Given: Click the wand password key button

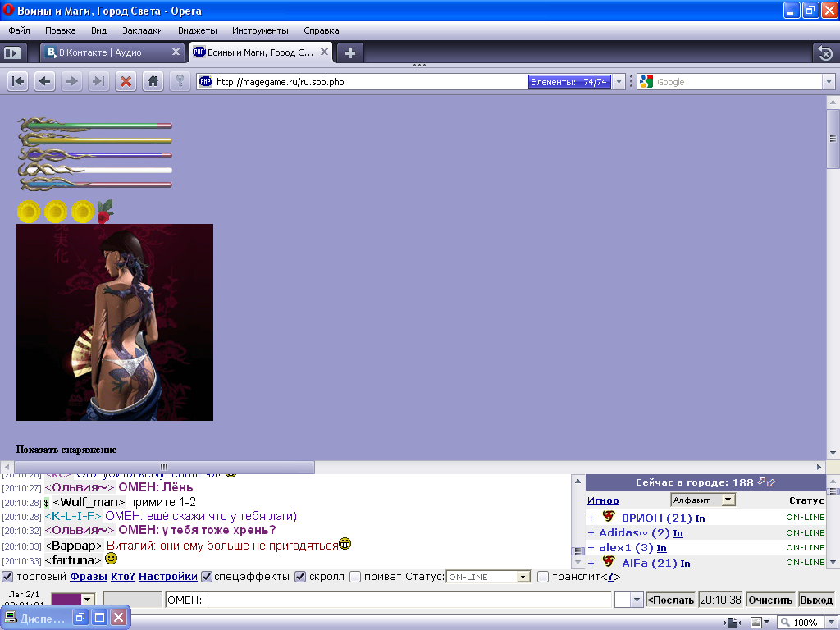Looking at the screenshot, I should click(180, 81).
